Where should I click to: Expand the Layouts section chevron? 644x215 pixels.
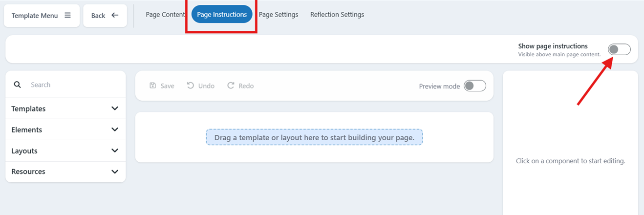[x=115, y=150]
